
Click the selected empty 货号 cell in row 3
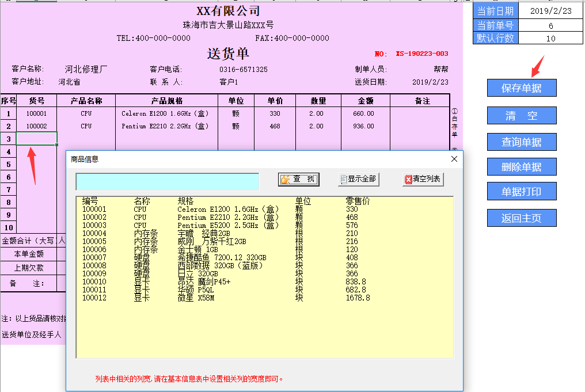point(37,138)
